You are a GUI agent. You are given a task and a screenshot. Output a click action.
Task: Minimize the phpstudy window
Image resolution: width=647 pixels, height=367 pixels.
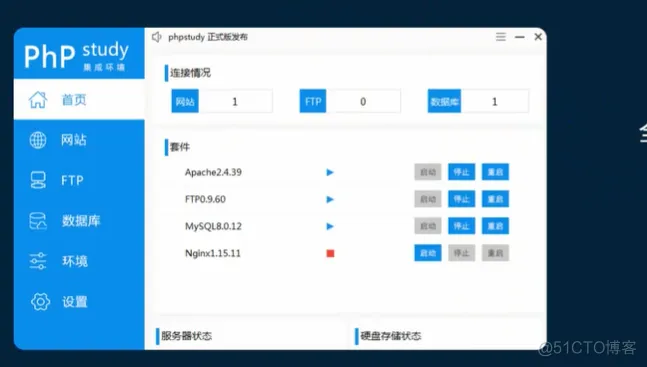[x=519, y=37]
